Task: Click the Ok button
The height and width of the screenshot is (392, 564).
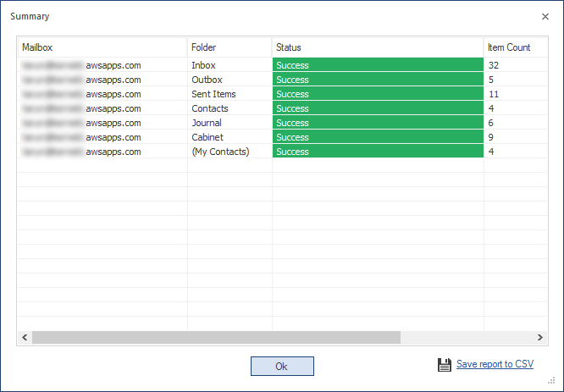Action: tap(282, 366)
